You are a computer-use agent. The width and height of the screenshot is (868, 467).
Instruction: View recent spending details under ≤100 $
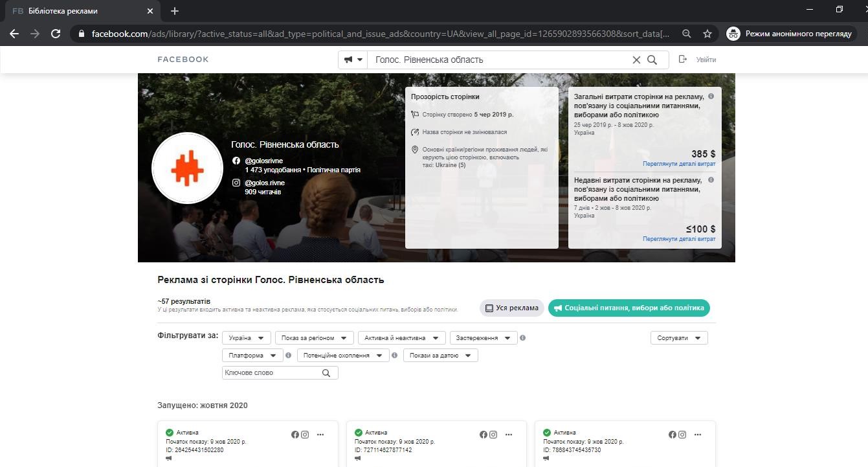coord(679,239)
